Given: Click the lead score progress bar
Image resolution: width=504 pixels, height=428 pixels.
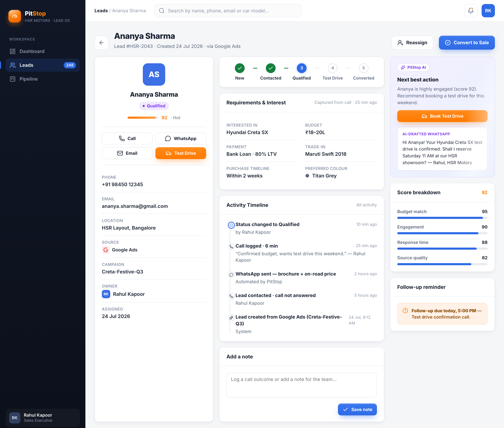Looking at the screenshot, I should pos(143,118).
